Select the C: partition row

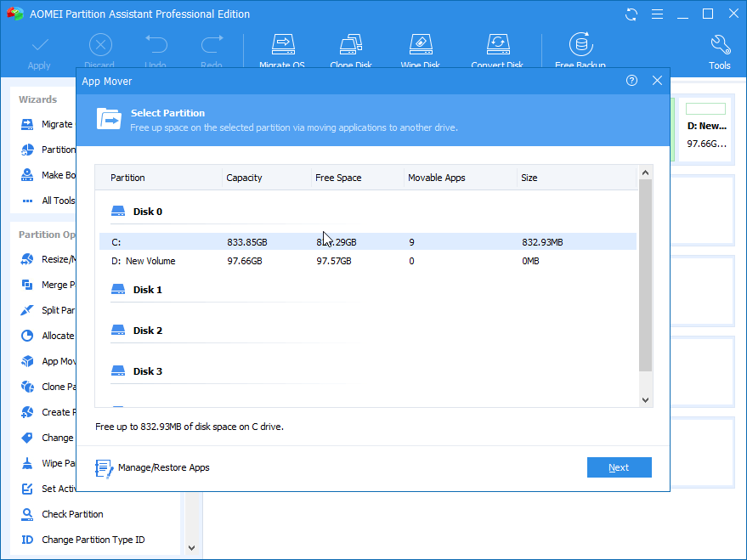coord(255,241)
